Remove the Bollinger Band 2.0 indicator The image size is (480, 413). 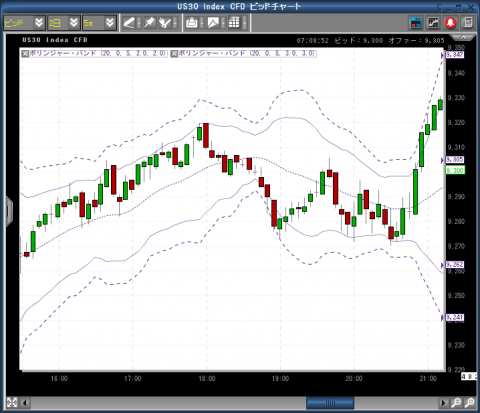(x=25, y=54)
